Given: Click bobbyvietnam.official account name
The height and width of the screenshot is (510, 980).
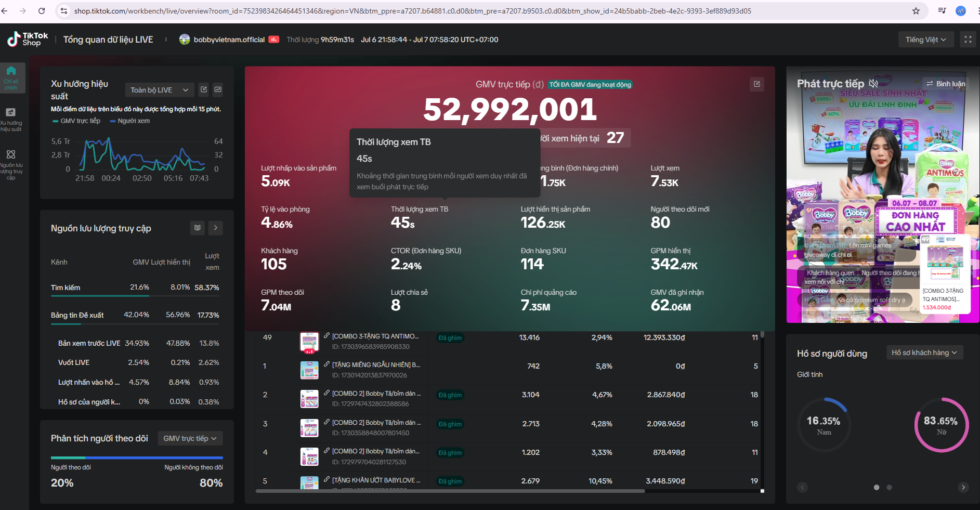Looking at the screenshot, I should click(x=229, y=40).
